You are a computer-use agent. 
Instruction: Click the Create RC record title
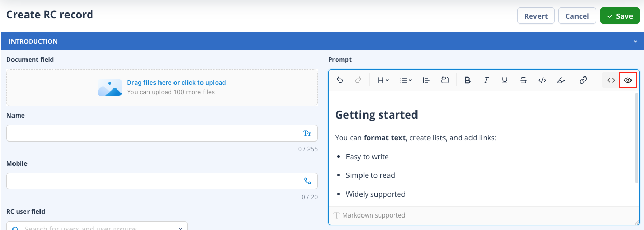(50, 15)
